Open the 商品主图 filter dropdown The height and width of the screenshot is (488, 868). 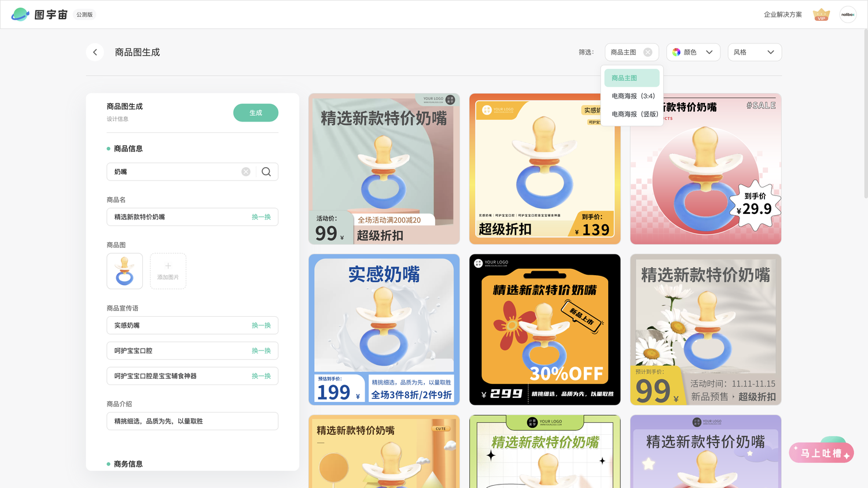631,52
